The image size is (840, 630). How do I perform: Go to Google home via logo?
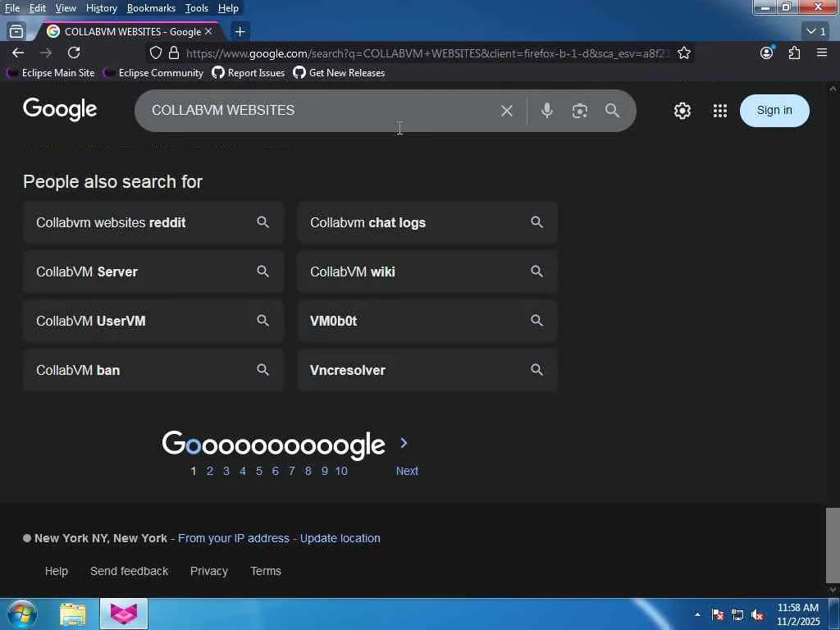click(x=60, y=109)
